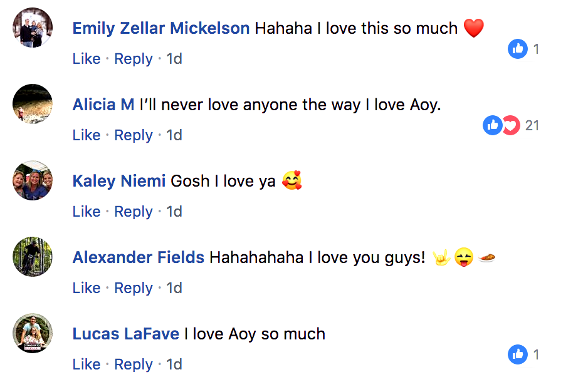This screenshot has height=377, width=588.
Task: Visit Emily Zellar Mickelson's profile name link
Action: pyautogui.click(x=161, y=28)
